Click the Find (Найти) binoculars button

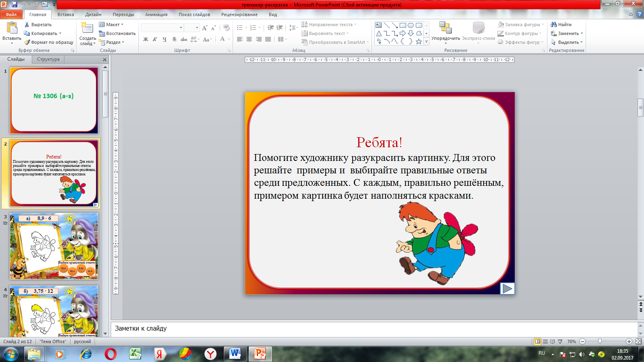tap(561, 25)
